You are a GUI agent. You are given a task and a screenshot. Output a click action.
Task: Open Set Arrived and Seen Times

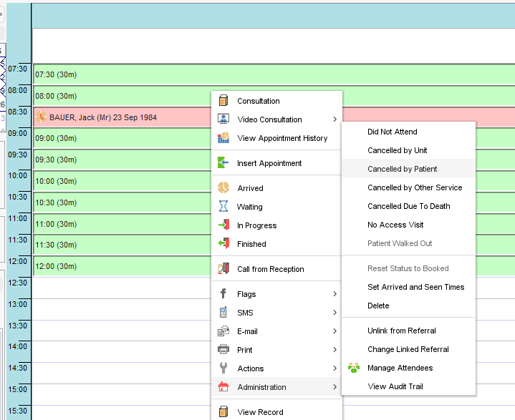pyautogui.click(x=408, y=287)
